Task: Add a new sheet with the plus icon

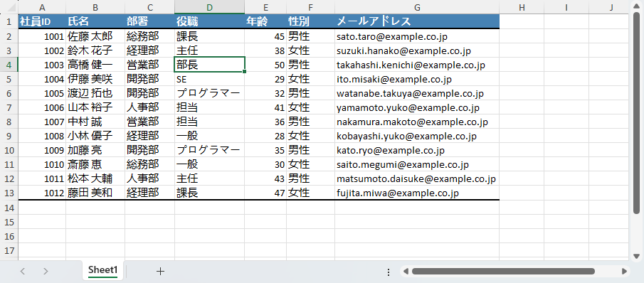Action: point(161,271)
